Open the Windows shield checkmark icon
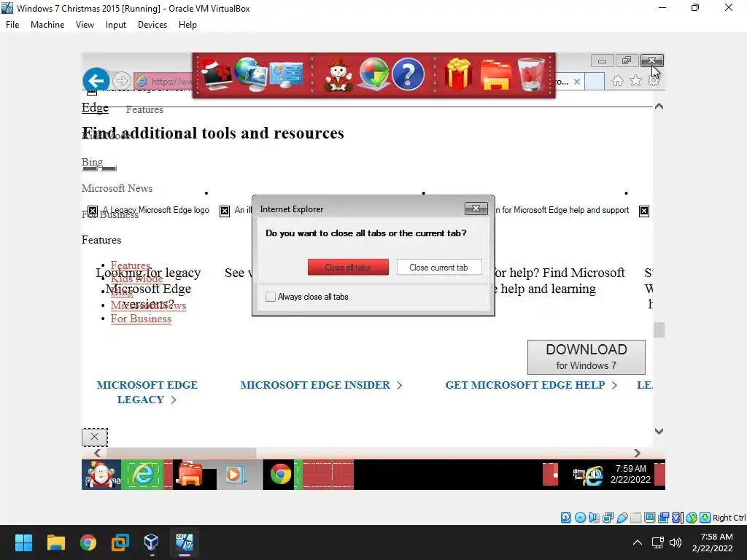This screenshot has height=560, width=747. [x=374, y=74]
